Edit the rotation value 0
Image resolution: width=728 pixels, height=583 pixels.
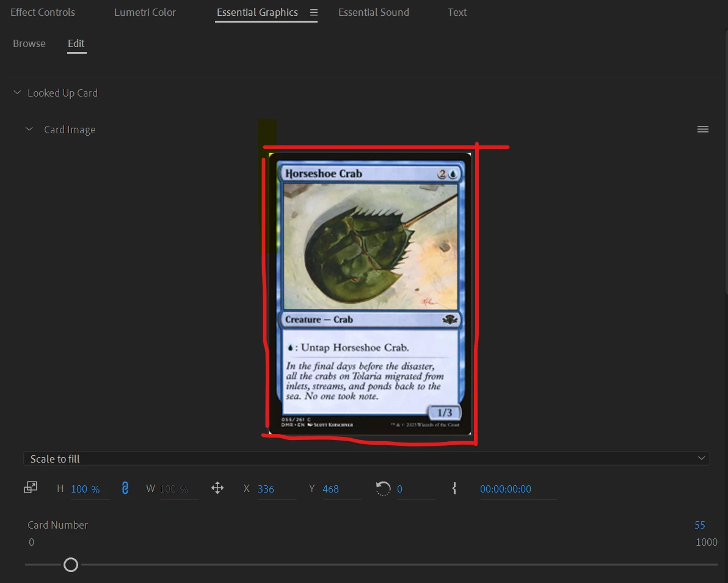[399, 489]
